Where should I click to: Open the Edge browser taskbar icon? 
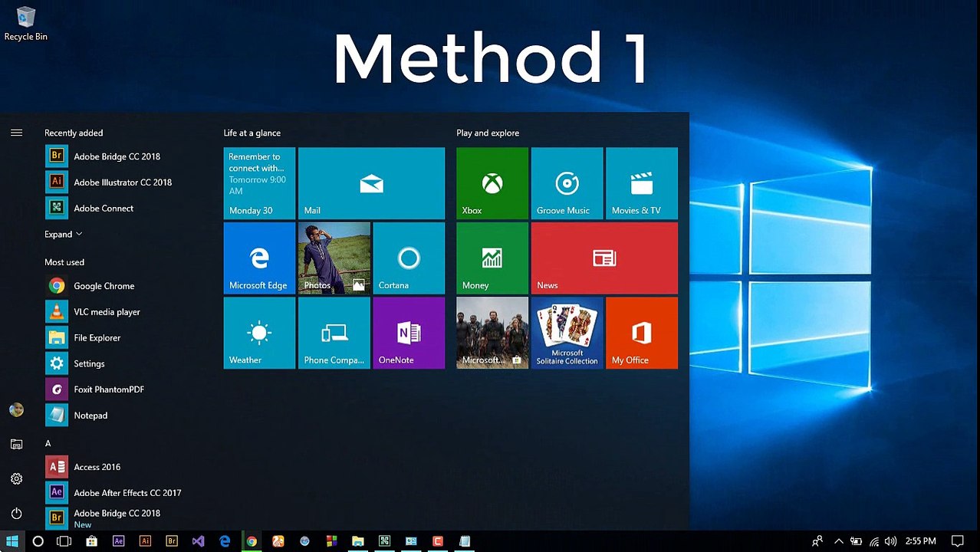click(225, 541)
